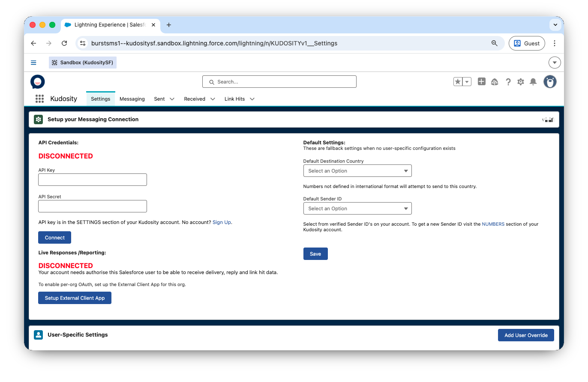
Task: Open the favorites list dropdown arrow
Action: click(x=467, y=82)
